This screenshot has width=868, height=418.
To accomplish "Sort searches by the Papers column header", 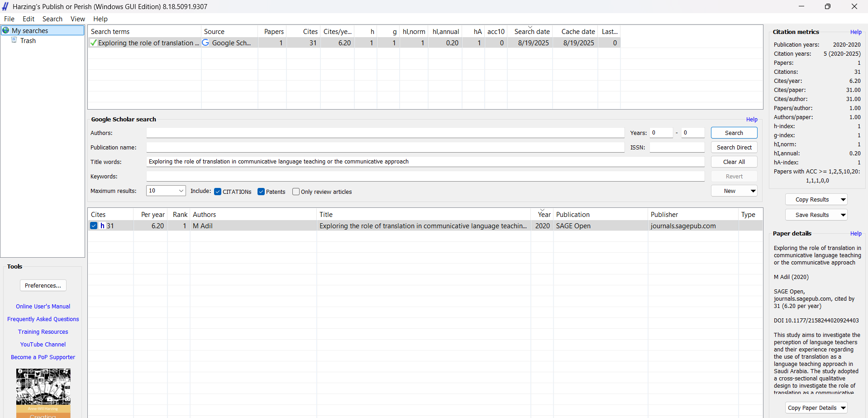I will (272, 31).
